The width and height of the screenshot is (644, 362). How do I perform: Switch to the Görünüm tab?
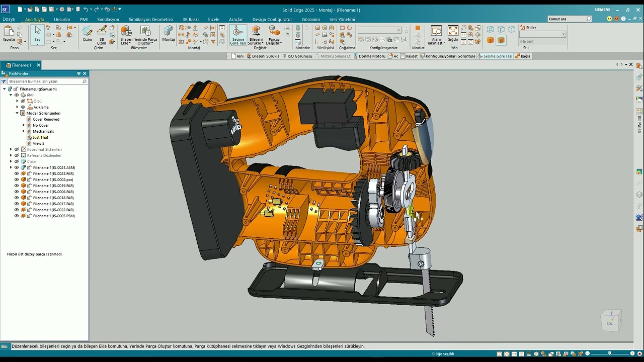click(311, 20)
